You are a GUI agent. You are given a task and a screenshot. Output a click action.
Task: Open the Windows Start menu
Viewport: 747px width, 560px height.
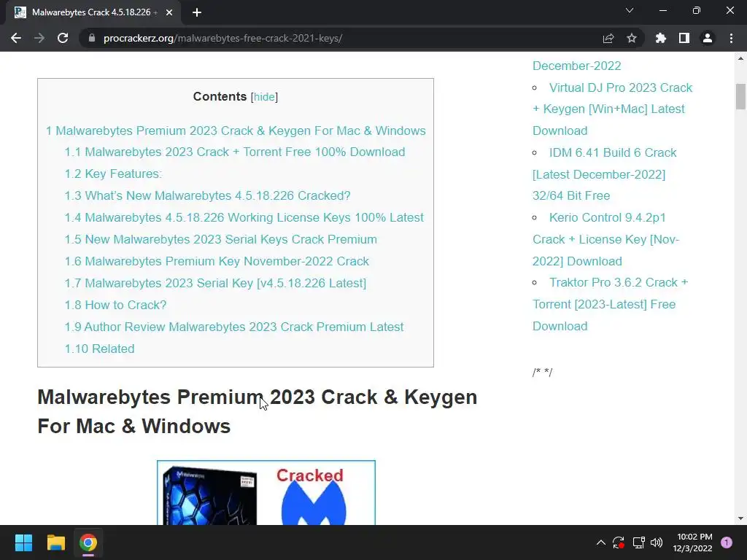coord(23,542)
